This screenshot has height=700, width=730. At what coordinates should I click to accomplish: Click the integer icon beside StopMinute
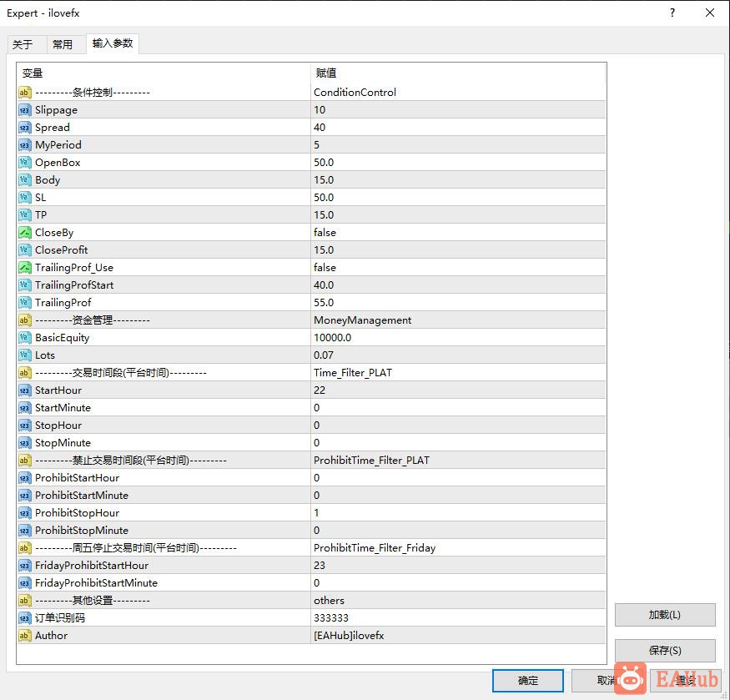coord(25,442)
